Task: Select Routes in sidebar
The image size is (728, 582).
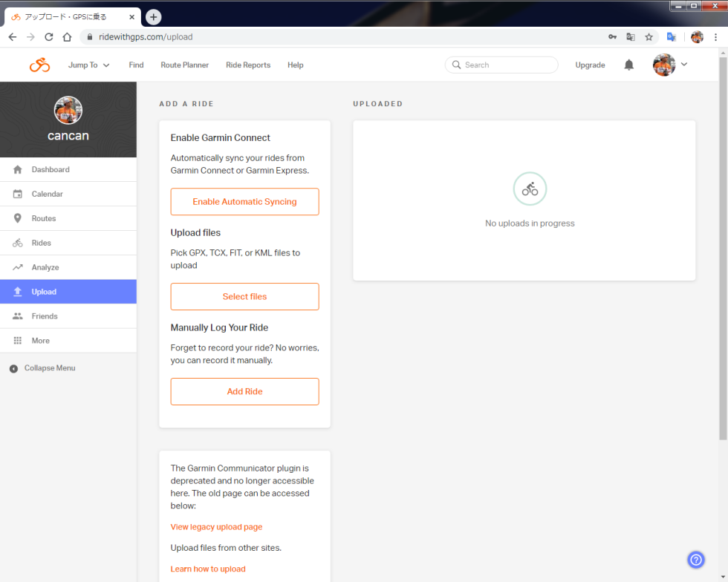Action: point(68,218)
